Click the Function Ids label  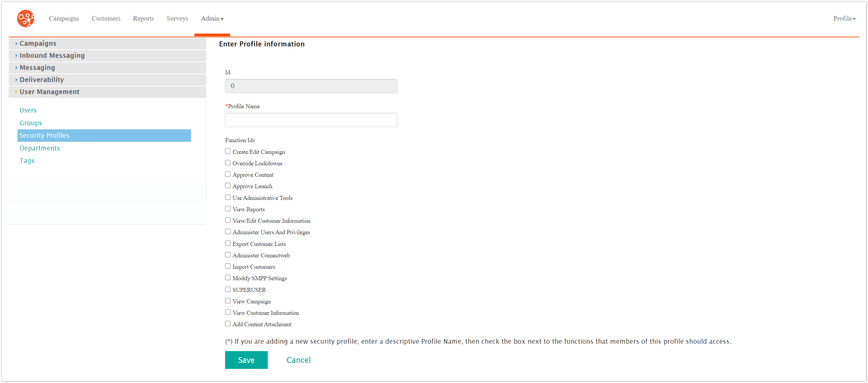click(x=240, y=140)
